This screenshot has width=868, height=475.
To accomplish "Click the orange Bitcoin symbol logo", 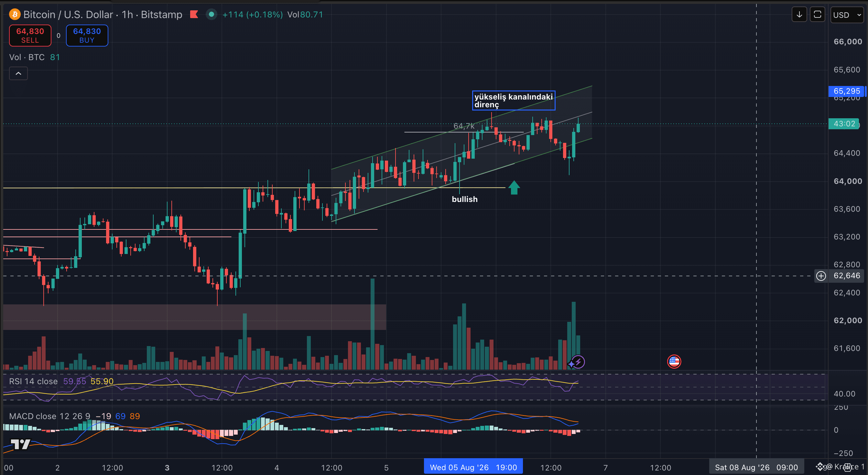I will coord(15,15).
